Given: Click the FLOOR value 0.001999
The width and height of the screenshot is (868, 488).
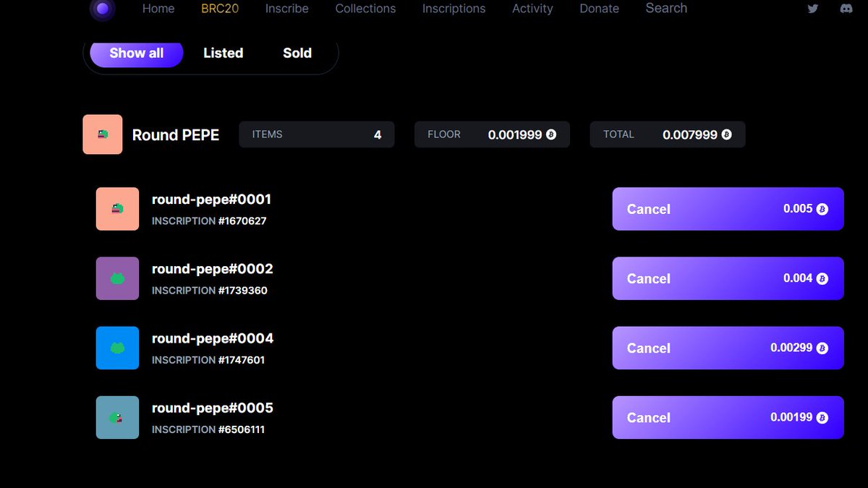Looking at the screenshot, I should coord(515,134).
